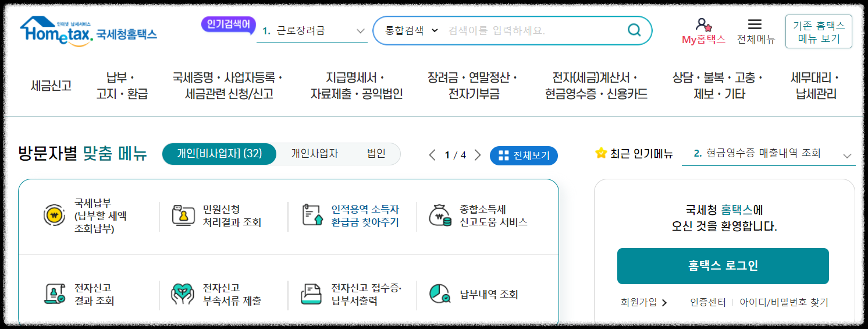Click the 국세납부 coin icon

click(x=54, y=215)
